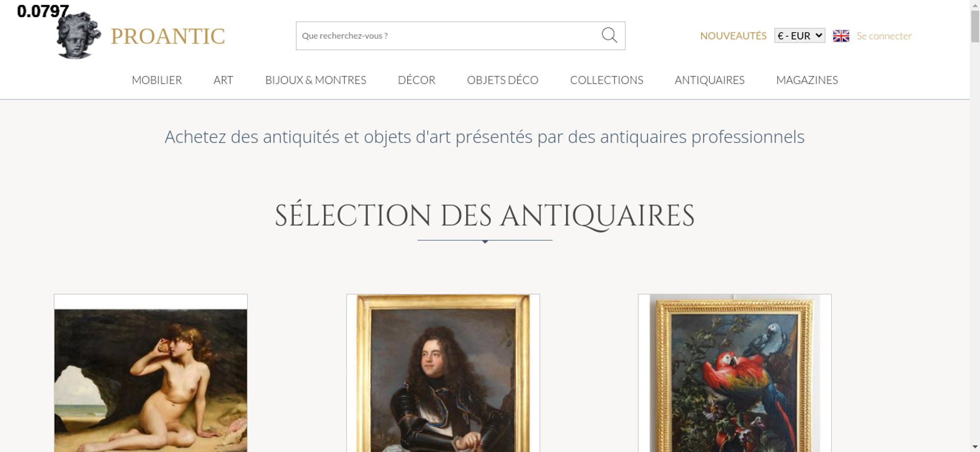Click the Proantic cherub head logo

click(x=78, y=35)
